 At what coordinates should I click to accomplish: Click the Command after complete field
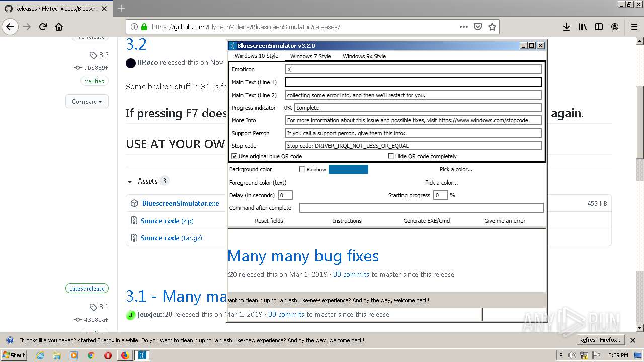coord(422,208)
